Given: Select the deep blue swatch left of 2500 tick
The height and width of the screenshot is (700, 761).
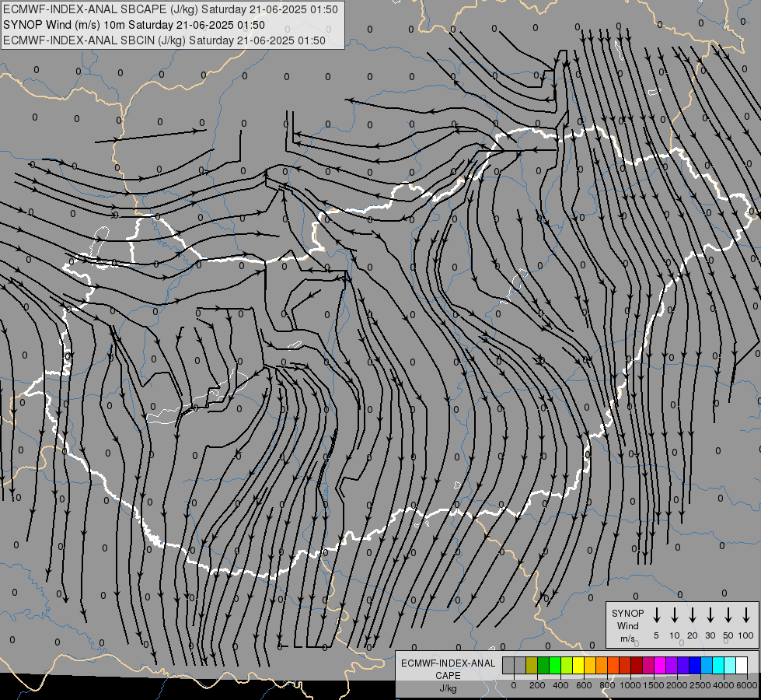Looking at the screenshot, I should (695, 665).
